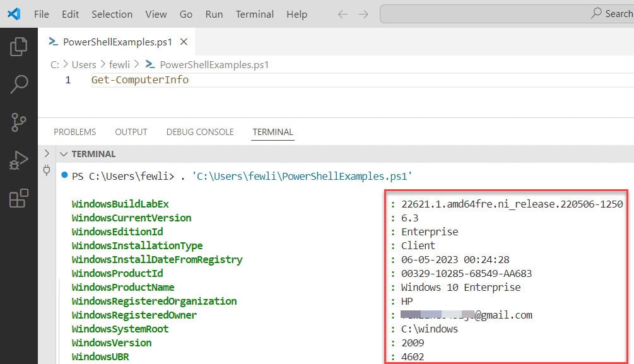
Task: Click the VS Code logo icon
Action: pyautogui.click(x=14, y=14)
